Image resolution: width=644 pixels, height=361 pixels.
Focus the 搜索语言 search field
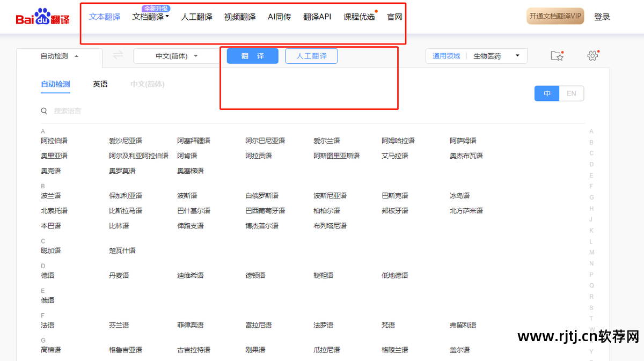(x=68, y=111)
